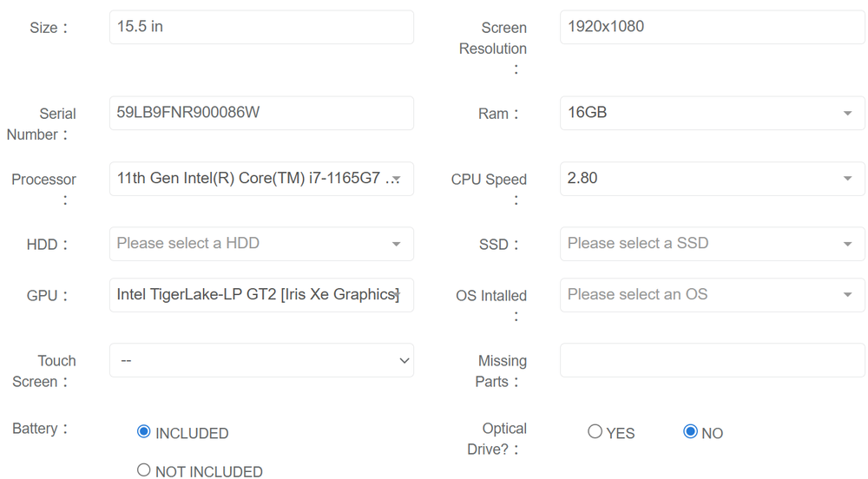Select the INCLUDED battery radio button

pos(144,432)
